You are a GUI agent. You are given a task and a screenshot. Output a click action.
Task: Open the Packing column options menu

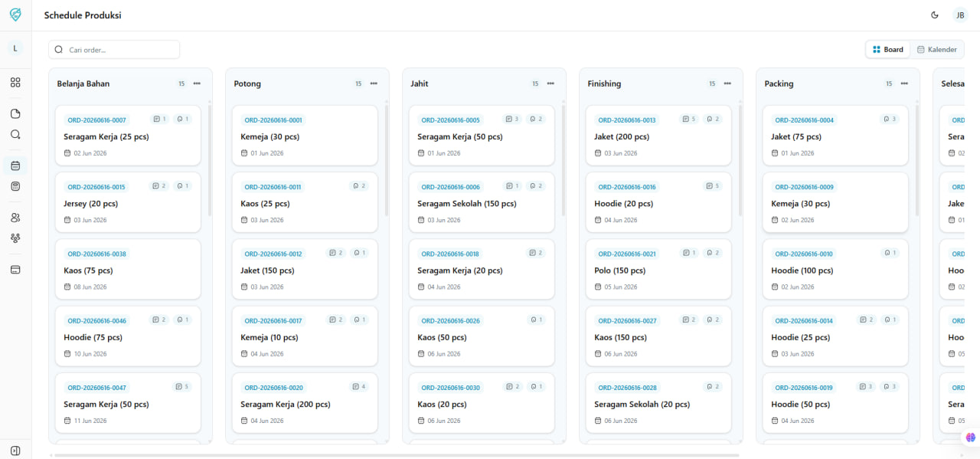[x=904, y=84]
